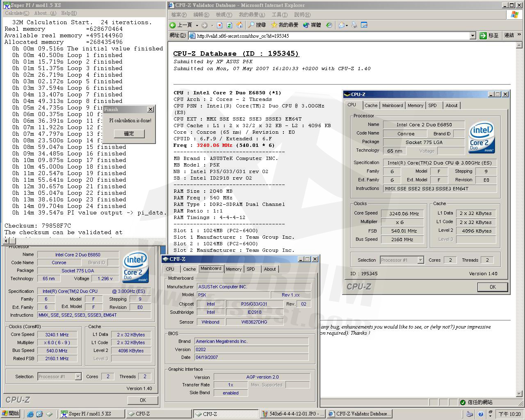This screenshot has height=420, width=525.
Task: Click the Print icon in toolbar
Action: pos(354,25)
